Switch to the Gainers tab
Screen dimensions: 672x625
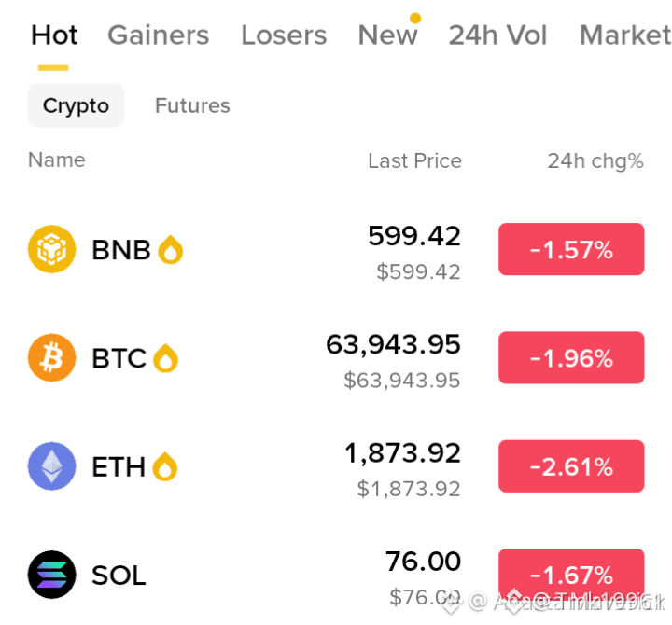158,35
